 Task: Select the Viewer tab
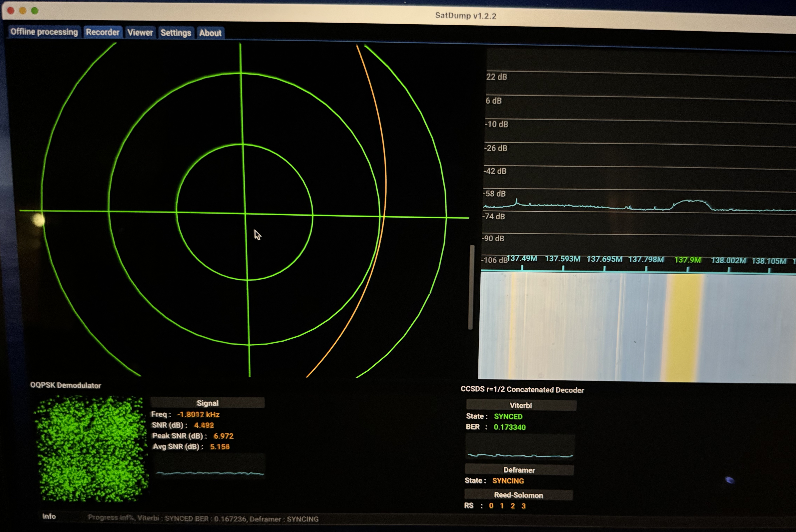140,32
